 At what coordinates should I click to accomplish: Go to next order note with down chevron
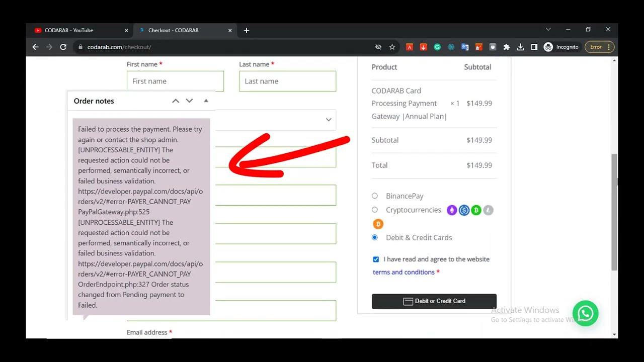pos(189,101)
